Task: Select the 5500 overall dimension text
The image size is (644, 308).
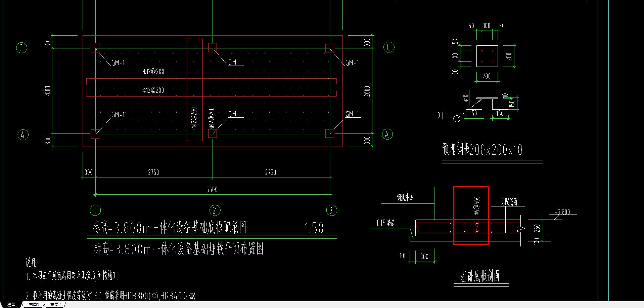Action: tap(212, 190)
